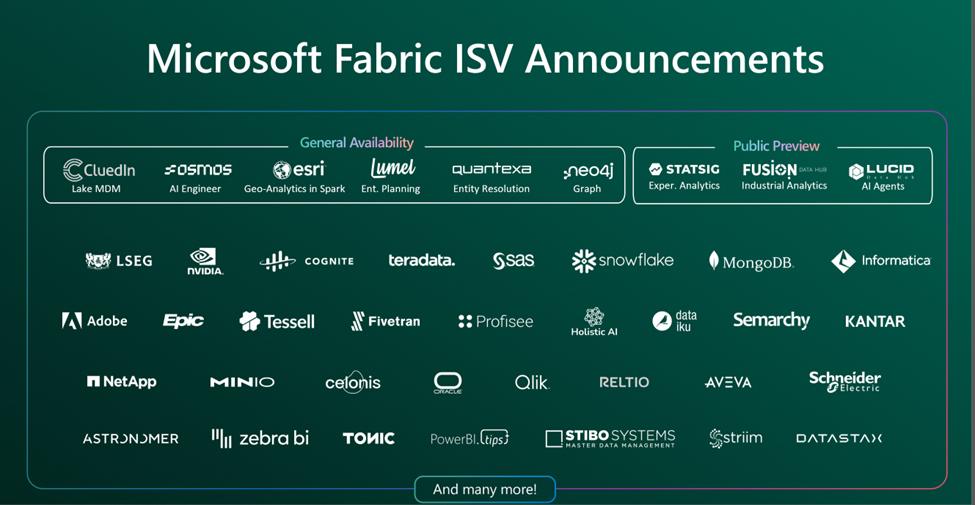Pick the celonis logo
The width and height of the screenshot is (975, 505).
click(x=353, y=382)
